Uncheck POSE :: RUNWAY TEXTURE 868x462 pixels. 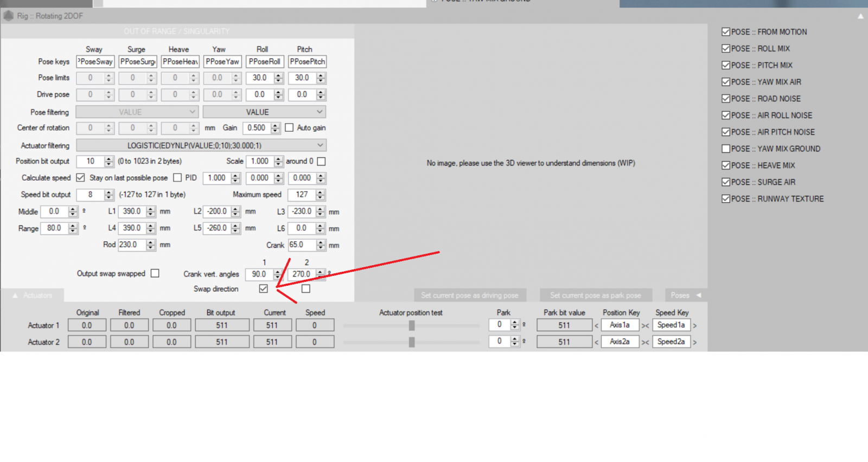[726, 199]
